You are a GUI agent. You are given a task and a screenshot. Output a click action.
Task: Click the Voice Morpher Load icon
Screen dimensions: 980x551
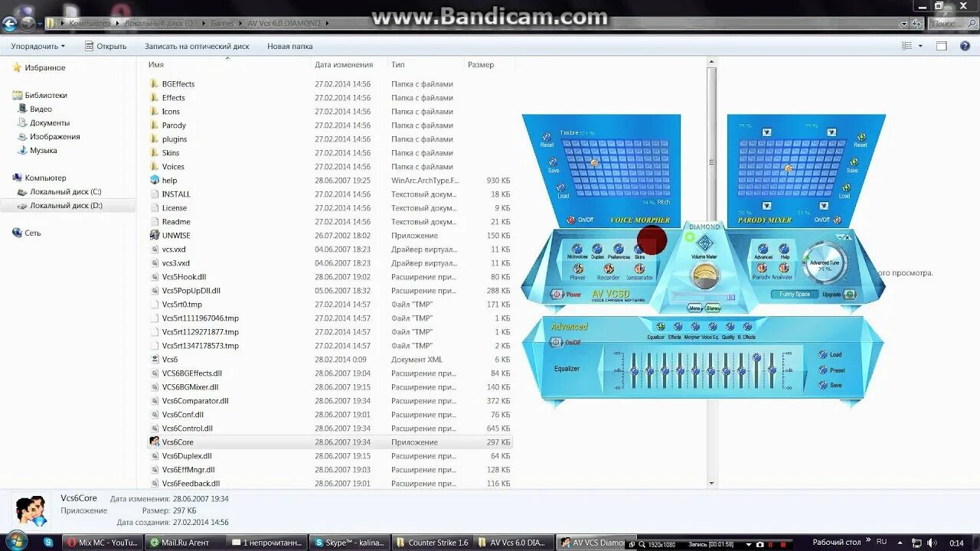click(562, 187)
